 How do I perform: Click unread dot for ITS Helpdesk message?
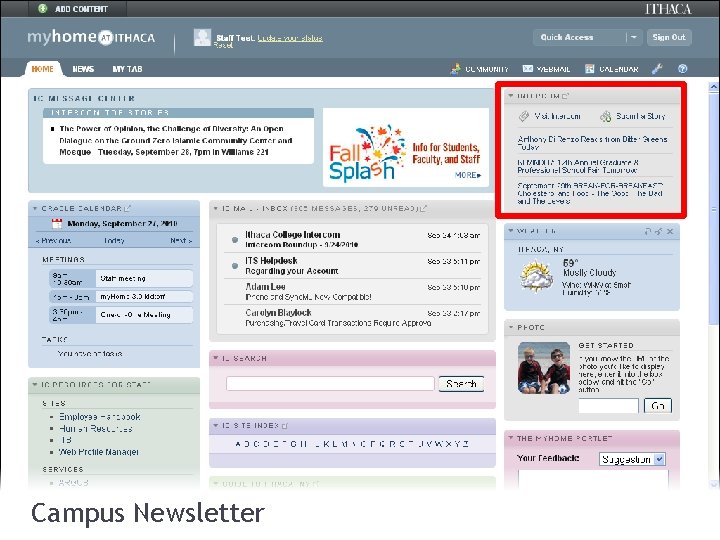click(235, 266)
